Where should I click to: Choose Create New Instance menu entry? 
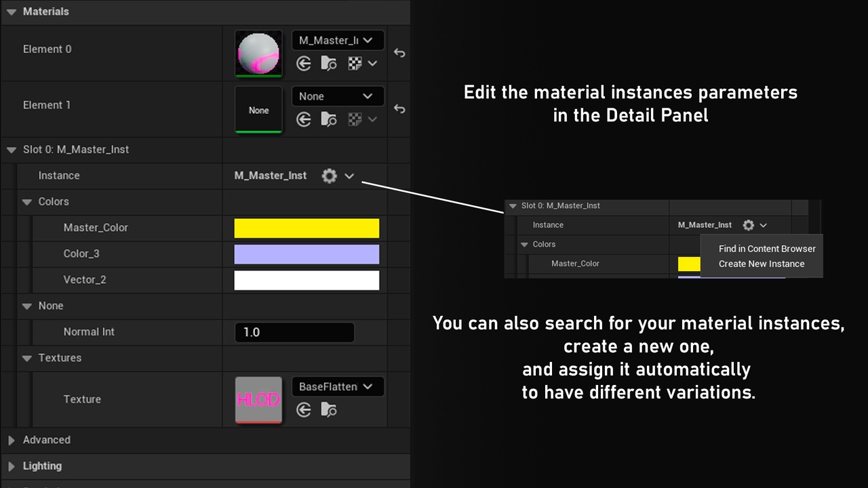click(x=762, y=264)
